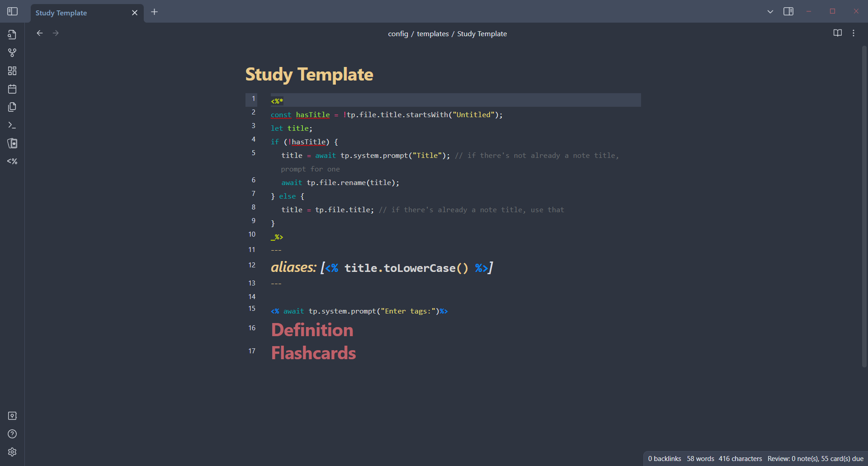Open the canvas icon in ribbon
The image size is (868, 466).
tap(12, 71)
